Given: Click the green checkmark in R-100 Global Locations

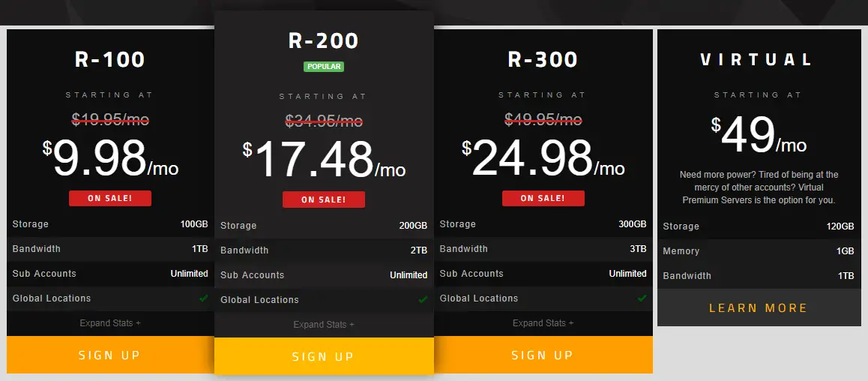Looking at the screenshot, I should coord(204,298).
